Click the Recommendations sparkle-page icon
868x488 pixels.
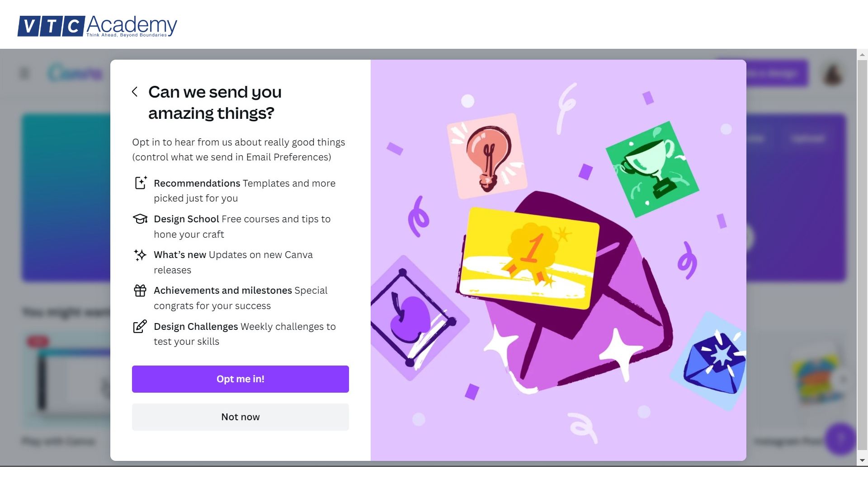(141, 183)
